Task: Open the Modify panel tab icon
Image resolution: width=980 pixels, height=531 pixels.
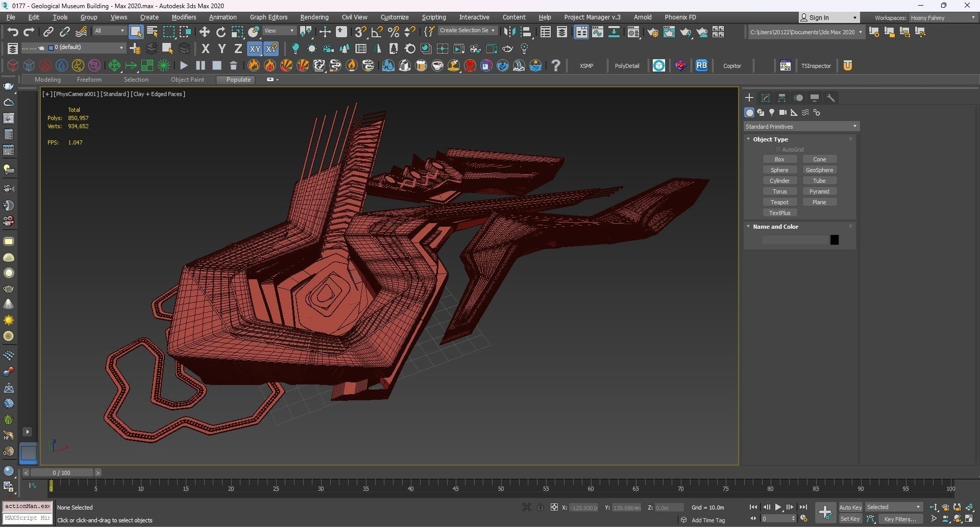Action: tap(766, 98)
